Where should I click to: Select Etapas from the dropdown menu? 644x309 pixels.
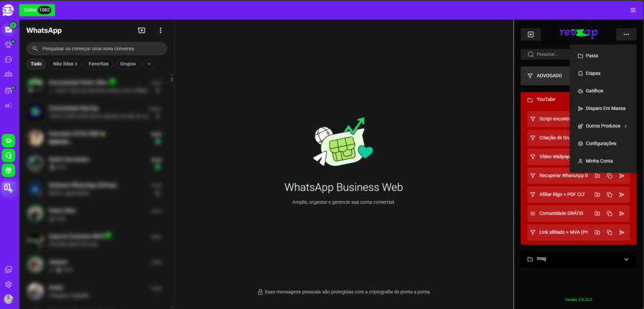[603, 73]
